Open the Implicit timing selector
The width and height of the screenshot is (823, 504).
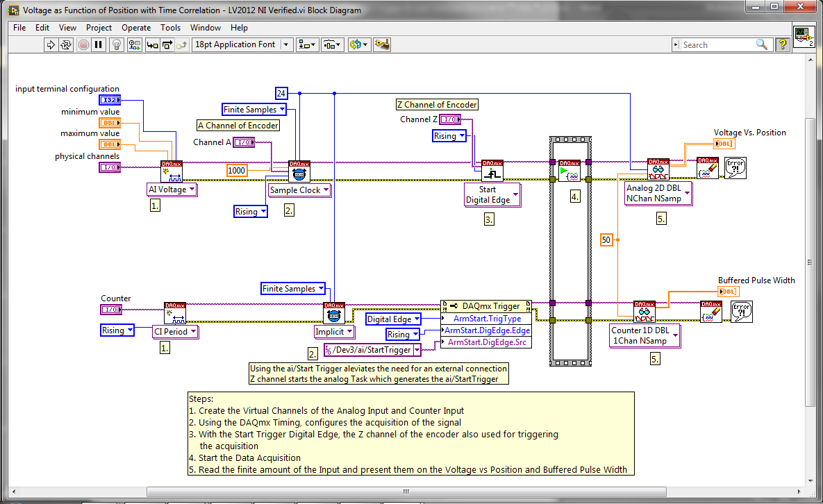334,331
